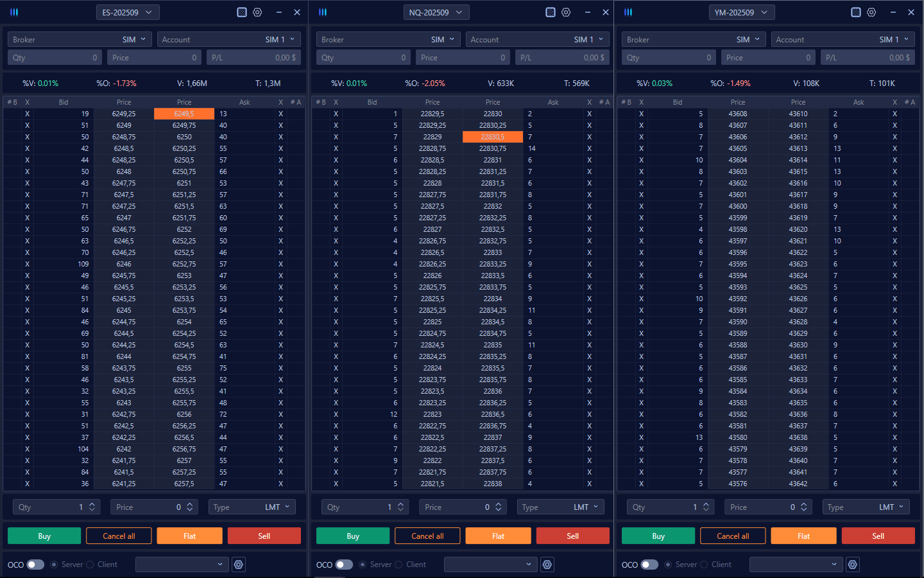Click Sell button in NQ-202509 panel

[x=572, y=536]
